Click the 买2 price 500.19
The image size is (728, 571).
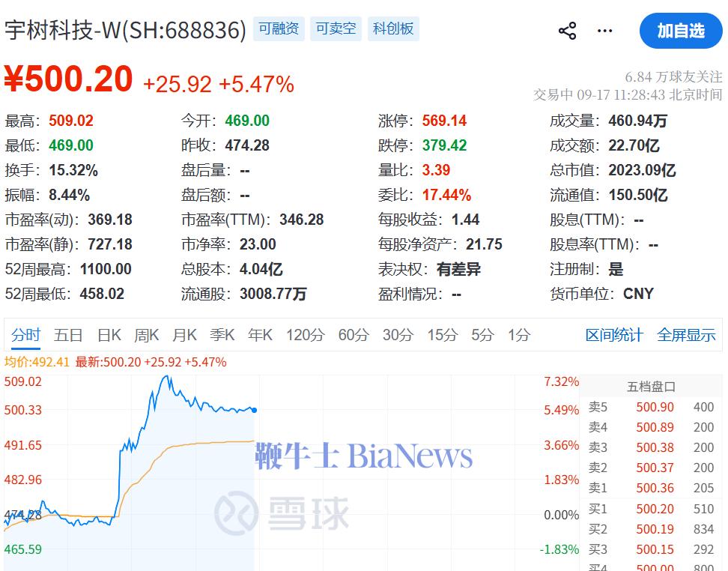point(655,529)
